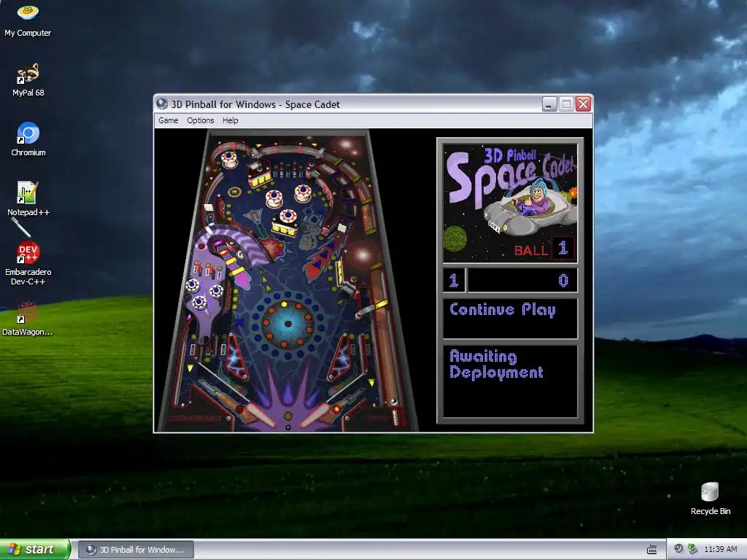Click the 3D Pinball Space Cadet logo image

510,203
